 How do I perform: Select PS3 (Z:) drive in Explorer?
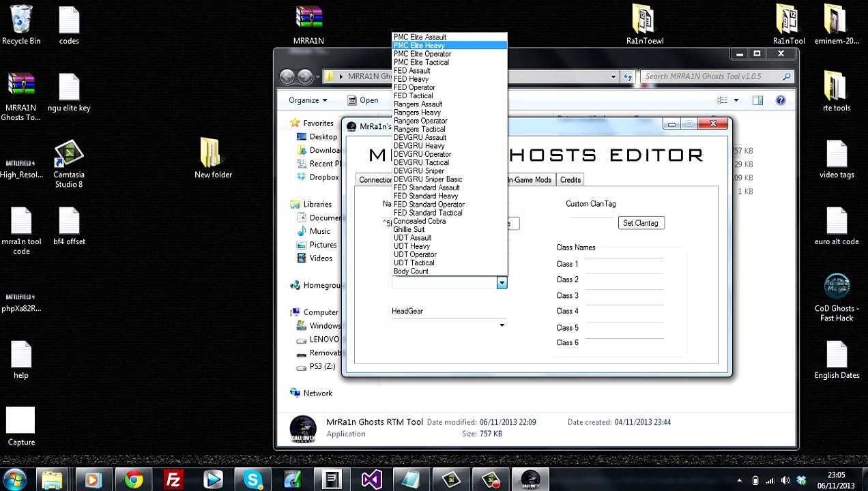click(x=316, y=366)
